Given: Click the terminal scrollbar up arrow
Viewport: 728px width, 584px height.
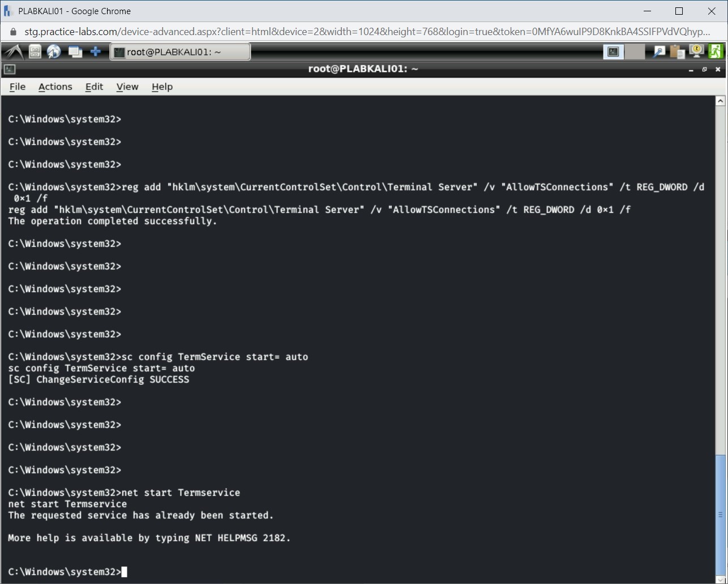Looking at the screenshot, I should (720, 101).
